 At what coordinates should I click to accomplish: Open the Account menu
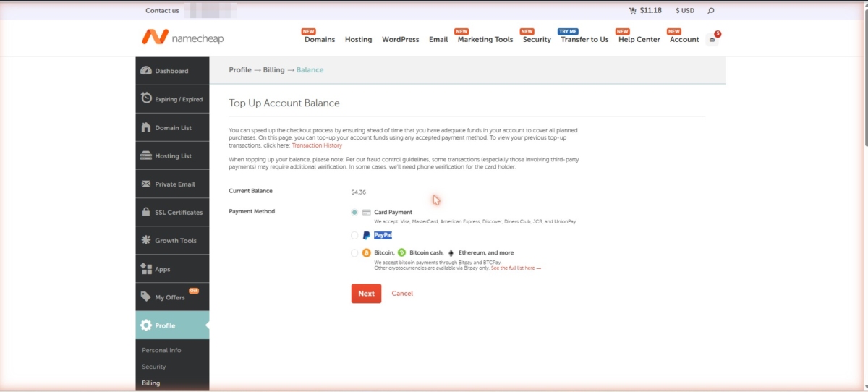pyautogui.click(x=684, y=40)
